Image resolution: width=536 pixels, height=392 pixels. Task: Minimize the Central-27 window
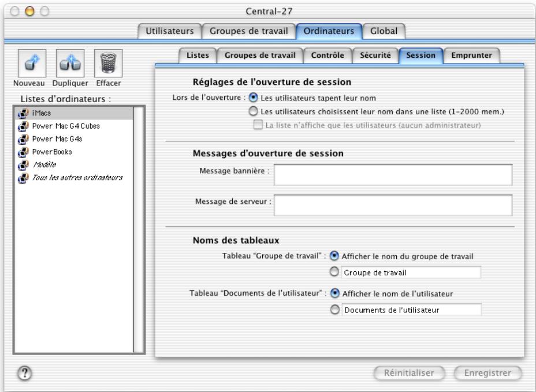click(x=29, y=12)
